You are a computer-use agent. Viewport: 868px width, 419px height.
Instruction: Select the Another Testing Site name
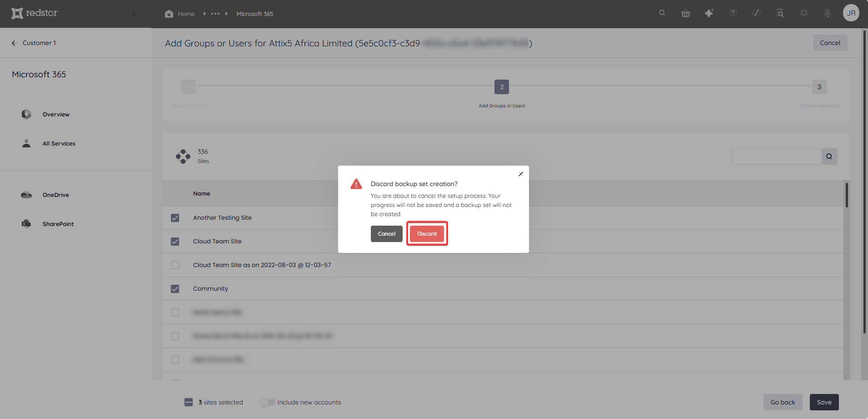(x=222, y=217)
